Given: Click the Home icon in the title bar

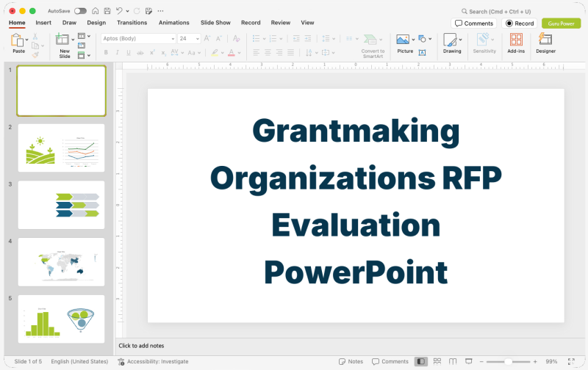Looking at the screenshot, I should [96, 11].
